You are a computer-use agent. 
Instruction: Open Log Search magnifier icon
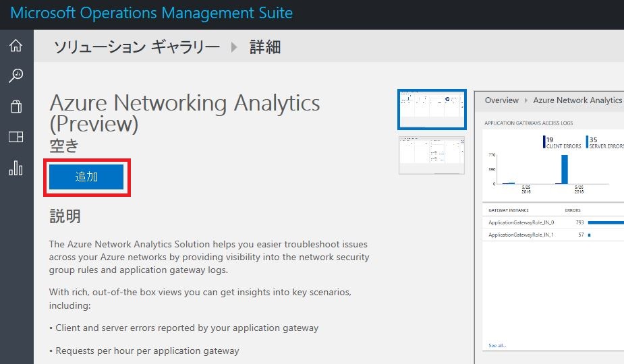click(x=16, y=75)
